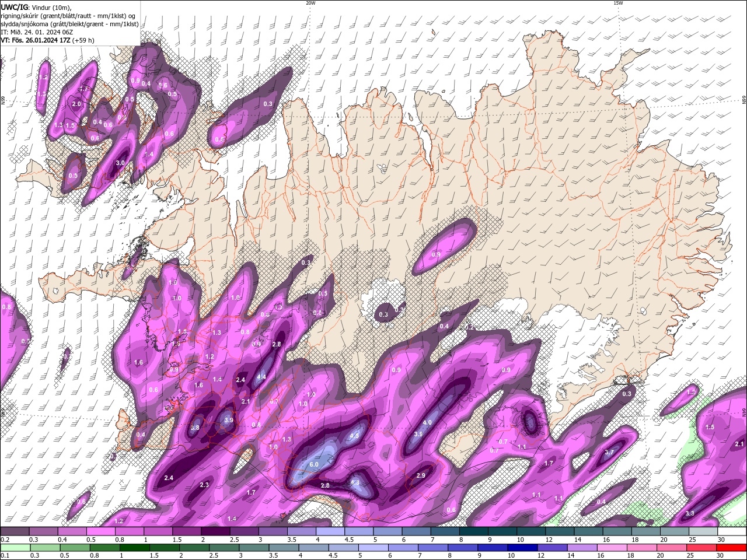Image resolution: width=747 pixels, height=560 pixels.
Task: Pick the pale green swatch above 0.1
Action: point(15,547)
